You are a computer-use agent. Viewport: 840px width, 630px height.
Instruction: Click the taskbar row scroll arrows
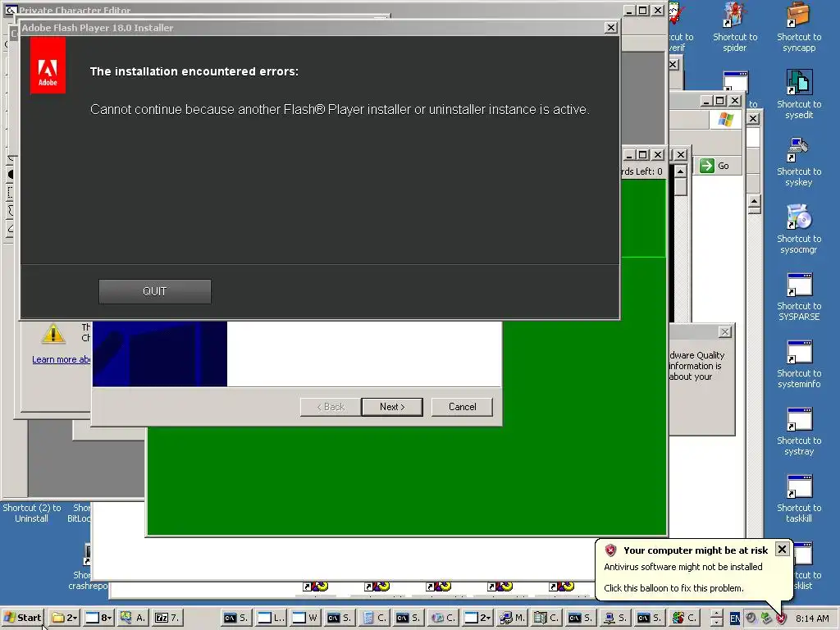point(716,619)
